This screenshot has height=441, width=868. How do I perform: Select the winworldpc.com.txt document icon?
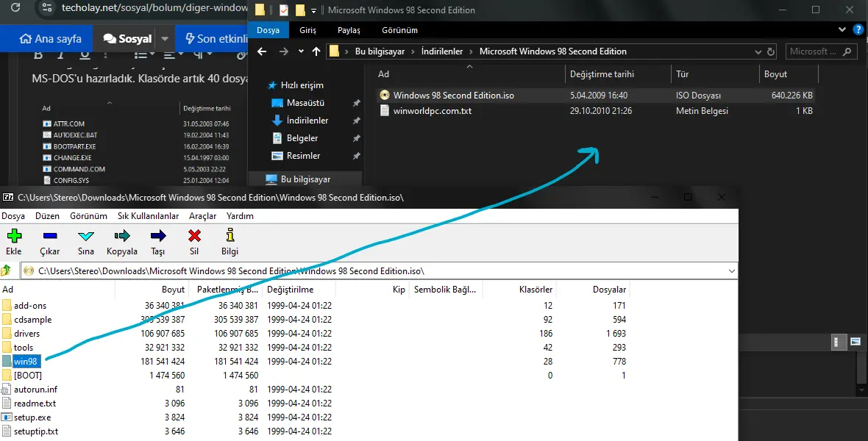385,111
